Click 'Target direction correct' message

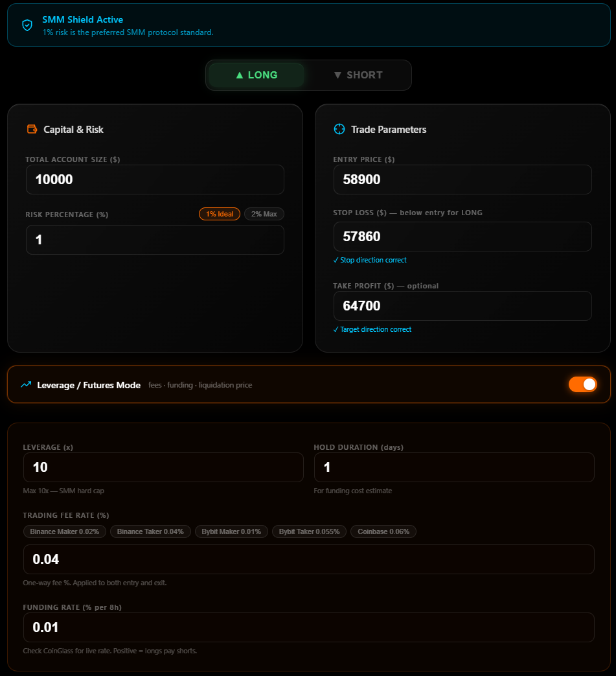[372, 329]
